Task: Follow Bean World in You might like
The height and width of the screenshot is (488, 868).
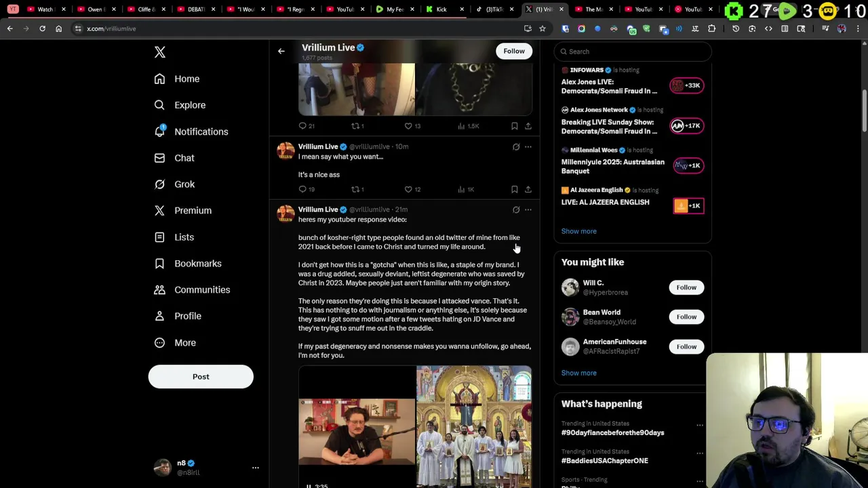Action: tap(686, 317)
